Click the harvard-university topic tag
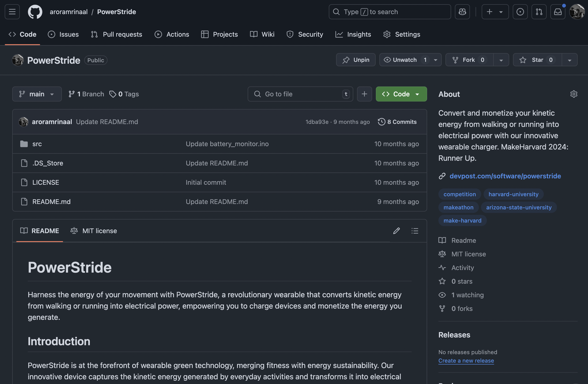The width and height of the screenshot is (588, 384). (x=513, y=194)
